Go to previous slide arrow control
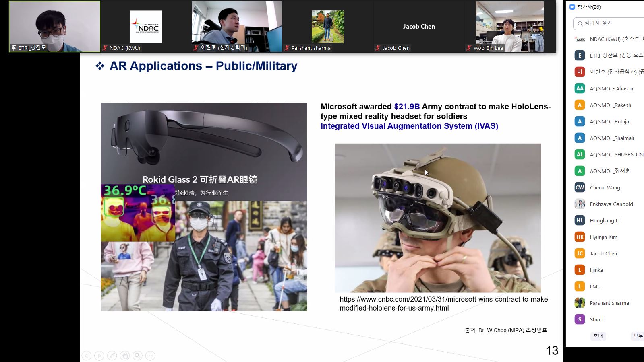Viewport: 644px width, 362px height. [87, 356]
